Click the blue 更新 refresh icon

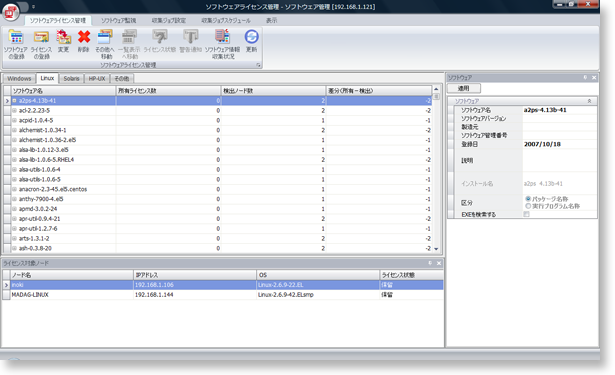point(251,41)
